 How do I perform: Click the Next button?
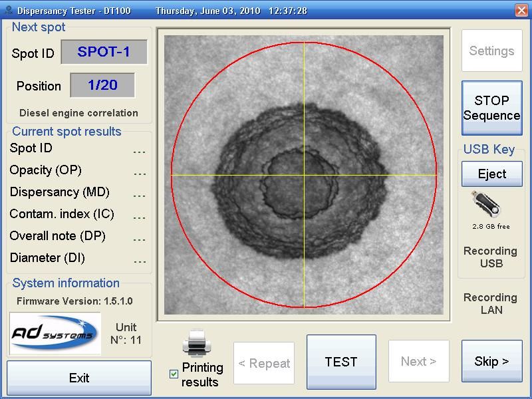pyautogui.click(x=419, y=361)
